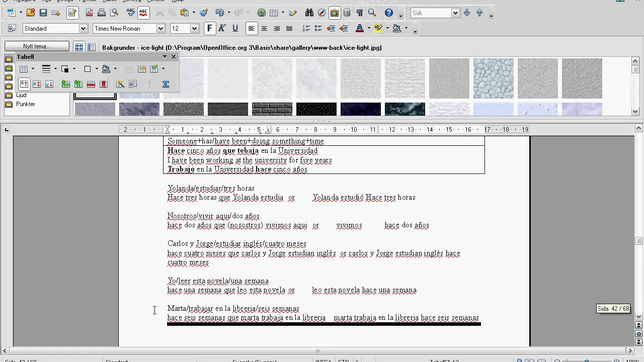Viewport: 644px width, 362px height.
Task: Select the Punkter gallery theme
Action: 25,104
